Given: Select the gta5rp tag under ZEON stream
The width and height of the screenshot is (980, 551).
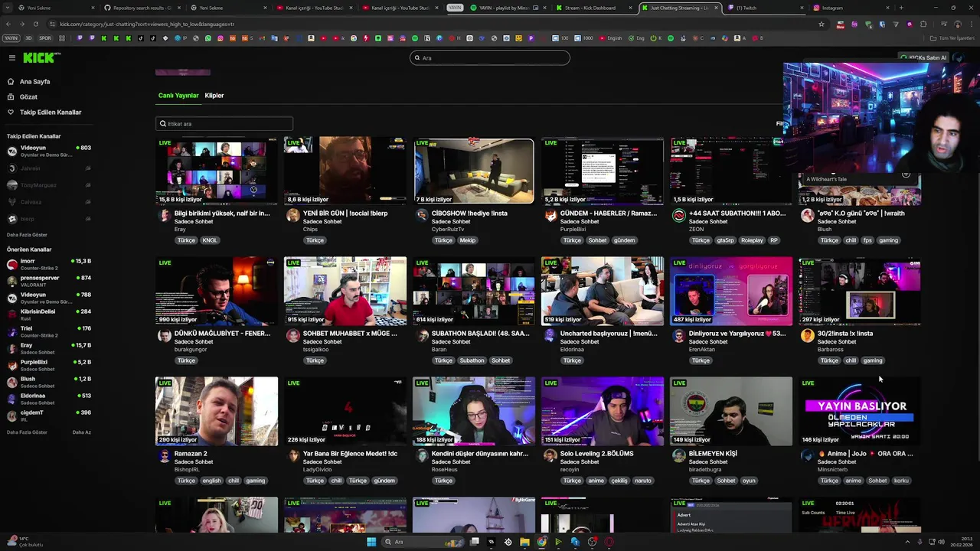Looking at the screenshot, I should (x=725, y=240).
